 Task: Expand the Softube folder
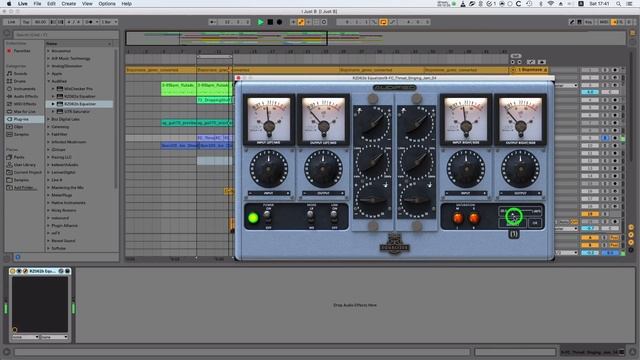coord(48,248)
